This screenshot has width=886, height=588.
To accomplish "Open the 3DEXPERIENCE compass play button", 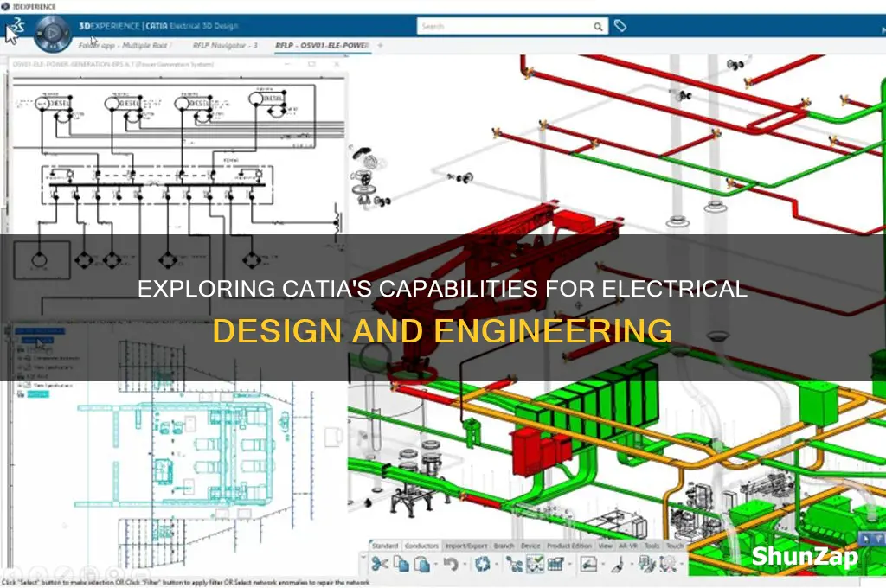I will click(x=52, y=33).
